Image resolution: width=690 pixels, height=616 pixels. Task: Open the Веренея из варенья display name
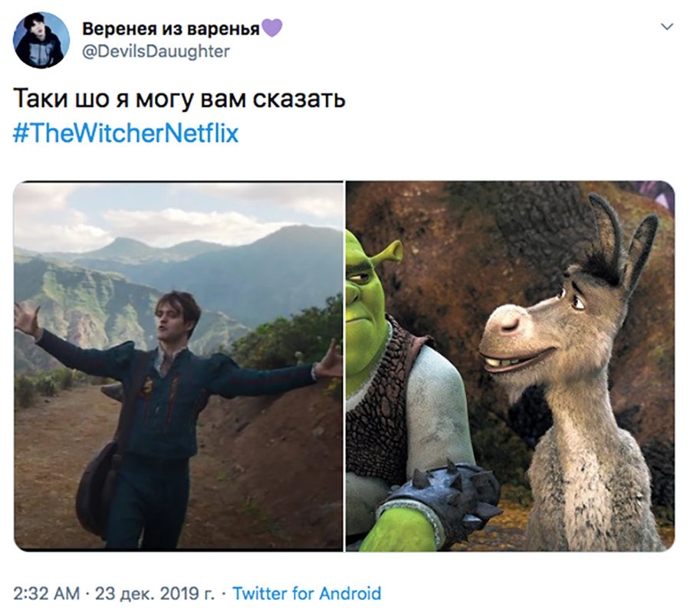(171, 28)
